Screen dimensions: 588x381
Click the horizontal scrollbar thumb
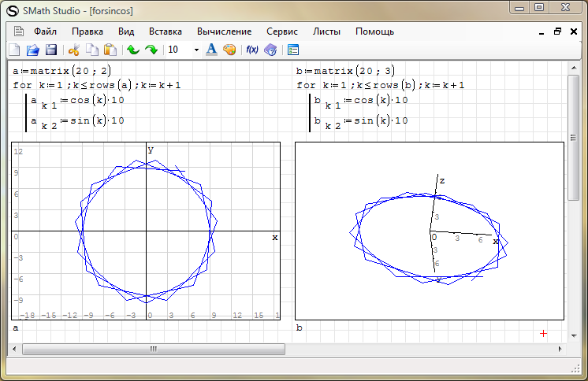[x=152, y=349]
